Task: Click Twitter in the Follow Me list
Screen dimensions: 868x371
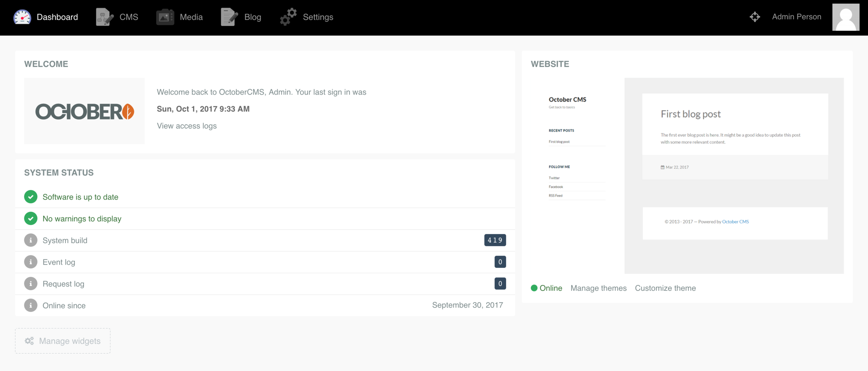Action: [x=554, y=178]
